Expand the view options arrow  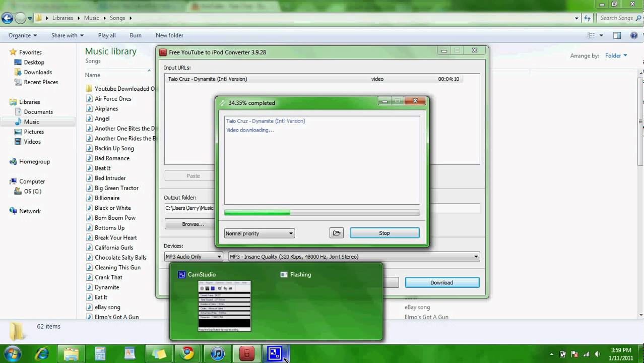(x=601, y=35)
